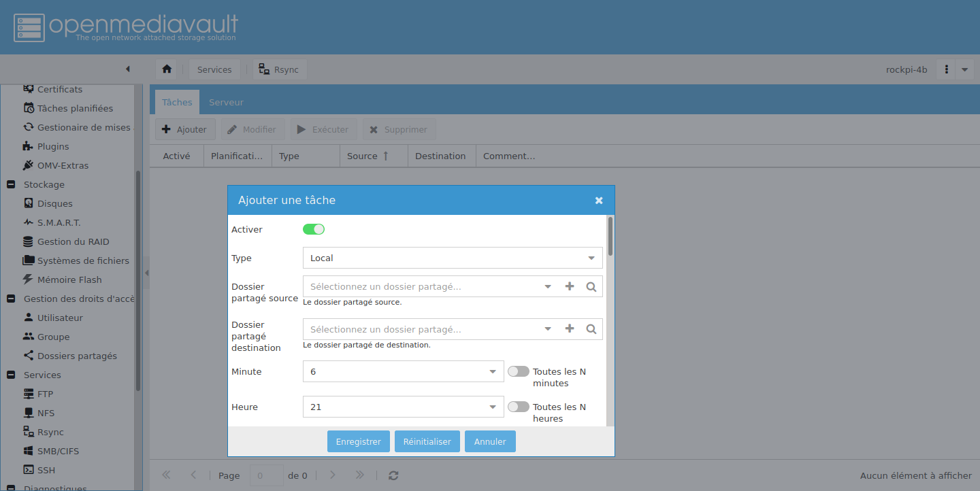Screen dimensions: 980x491
Task: Open the Type dropdown showing Local
Action: 453,258
